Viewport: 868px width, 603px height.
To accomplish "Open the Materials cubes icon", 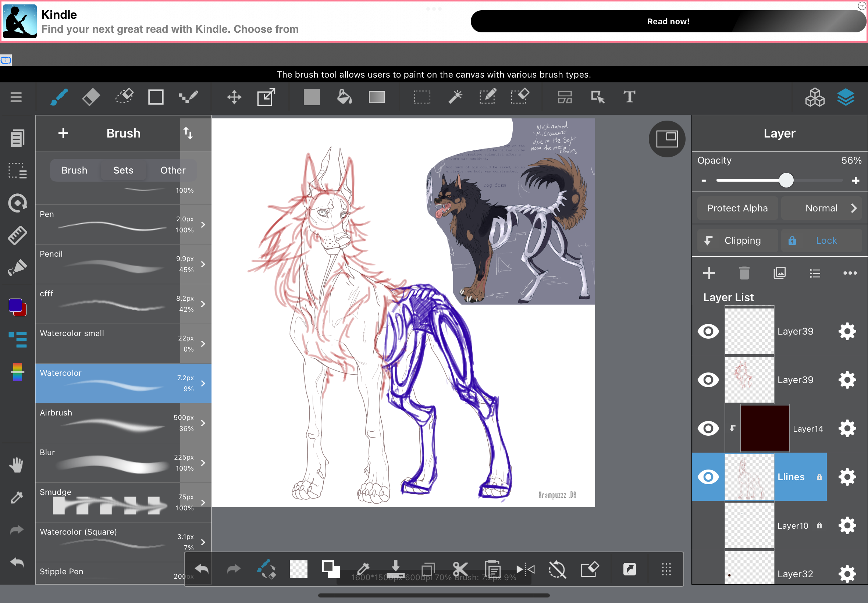I will click(x=814, y=98).
